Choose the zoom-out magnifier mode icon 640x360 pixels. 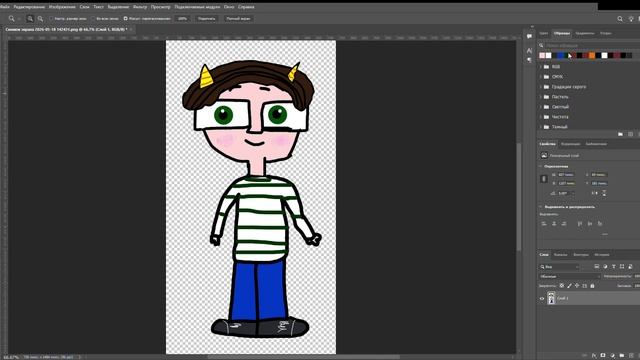click(x=40, y=18)
